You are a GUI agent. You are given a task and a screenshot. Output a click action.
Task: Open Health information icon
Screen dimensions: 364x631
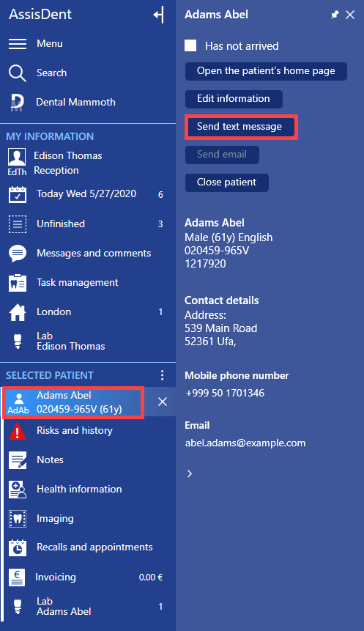[x=18, y=490]
